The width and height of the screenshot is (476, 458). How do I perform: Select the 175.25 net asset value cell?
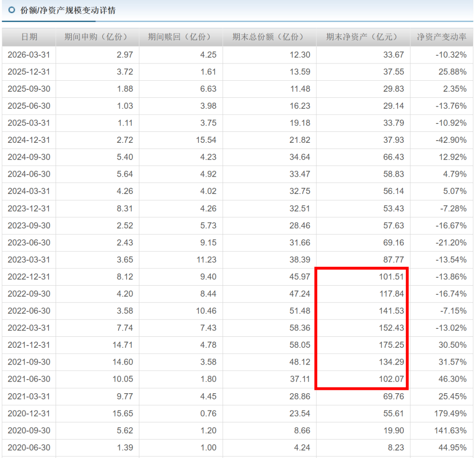363,345
